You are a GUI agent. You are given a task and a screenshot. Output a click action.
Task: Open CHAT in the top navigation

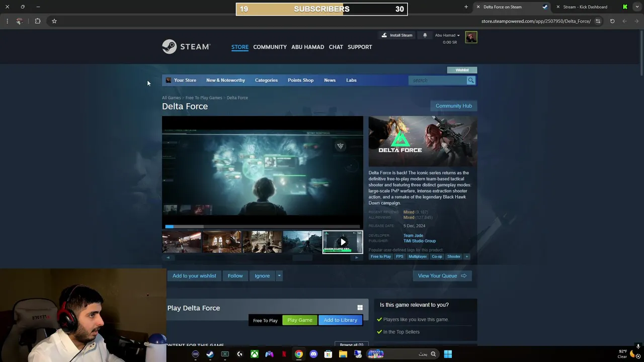[x=336, y=47]
